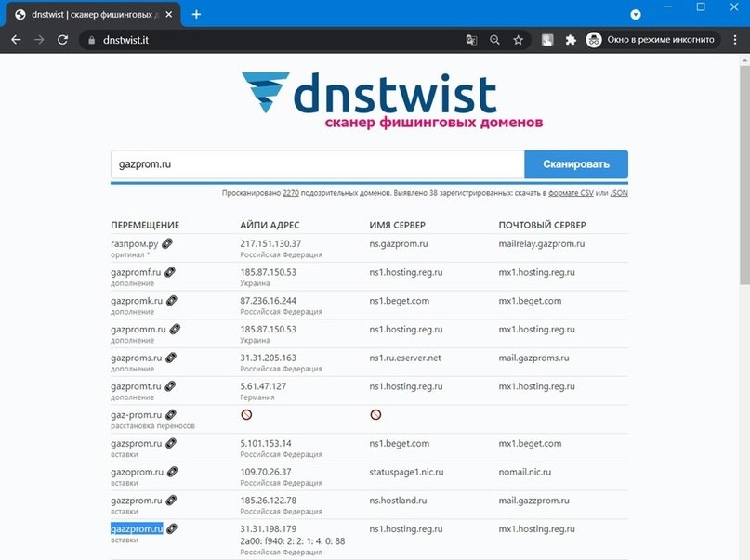Click the no-server icon in gaz-prom.ru nameserver column
The image size is (750, 560).
click(x=375, y=415)
